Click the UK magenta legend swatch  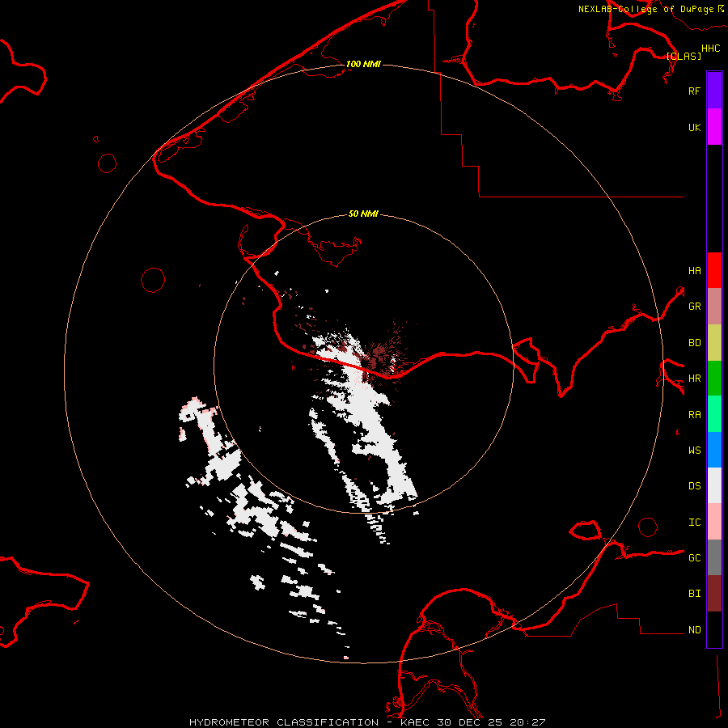pyautogui.click(x=714, y=127)
